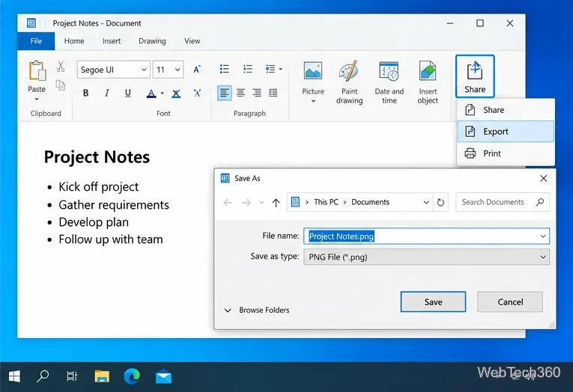Screen dimensions: 573x392
Task: Select Print in the dropdown menu
Action: point(506,153)
